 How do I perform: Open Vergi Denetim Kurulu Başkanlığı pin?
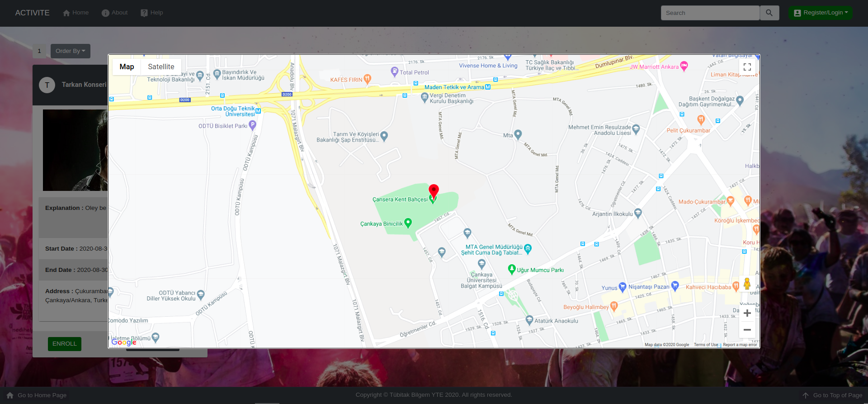(x=425, y=97)
